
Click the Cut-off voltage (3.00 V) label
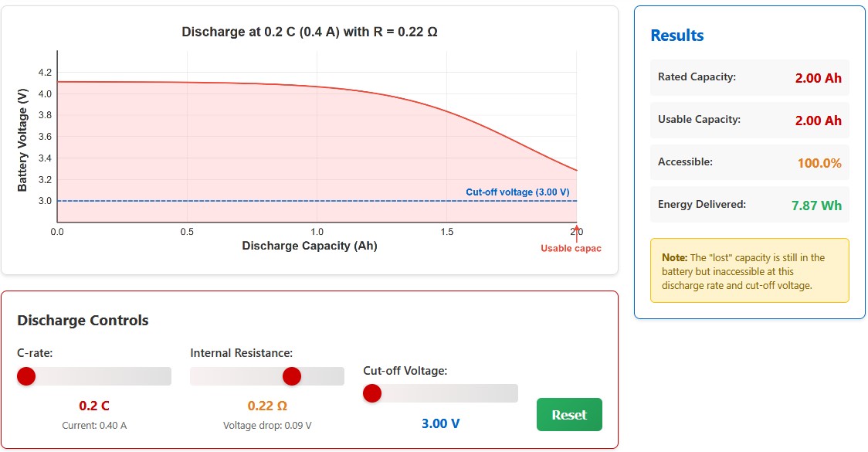(518, 192)
